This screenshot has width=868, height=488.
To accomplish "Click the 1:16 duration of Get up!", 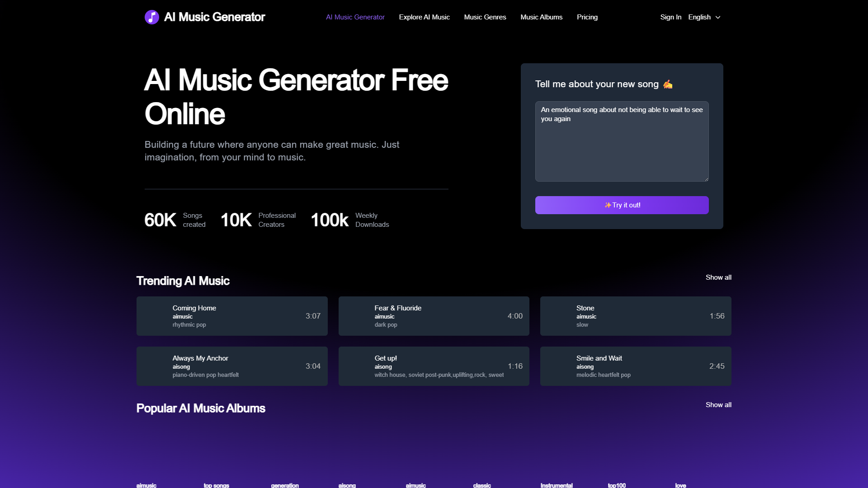I will [x=515, y=366].
